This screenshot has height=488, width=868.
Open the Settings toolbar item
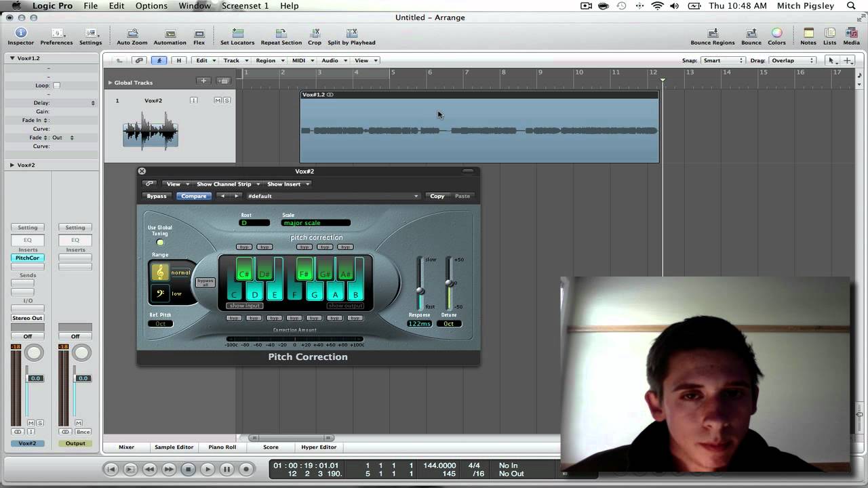coord(90,37)
